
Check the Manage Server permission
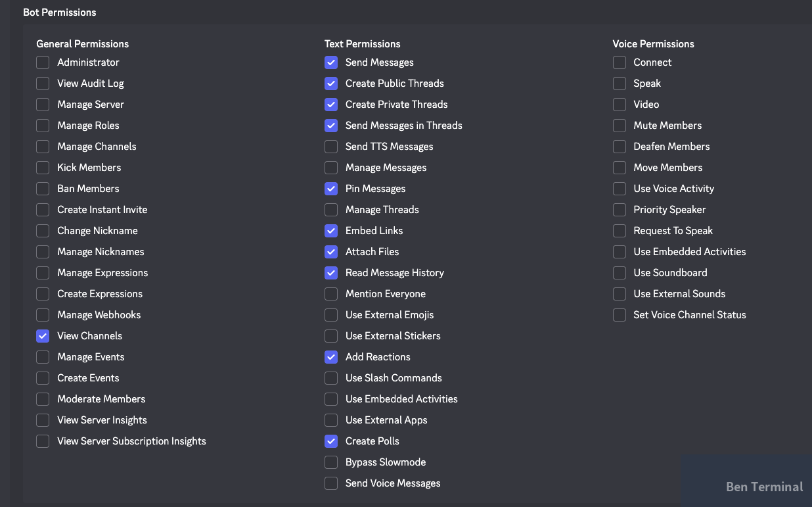[x=43, y=105]
